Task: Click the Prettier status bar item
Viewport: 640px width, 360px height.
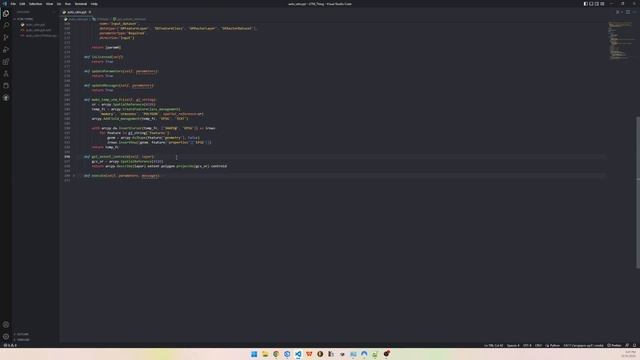Action: coord(614,345)
